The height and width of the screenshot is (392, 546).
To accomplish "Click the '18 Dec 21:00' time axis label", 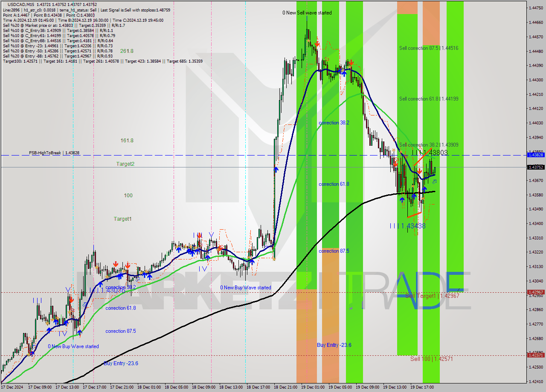I will click(286, 387).
